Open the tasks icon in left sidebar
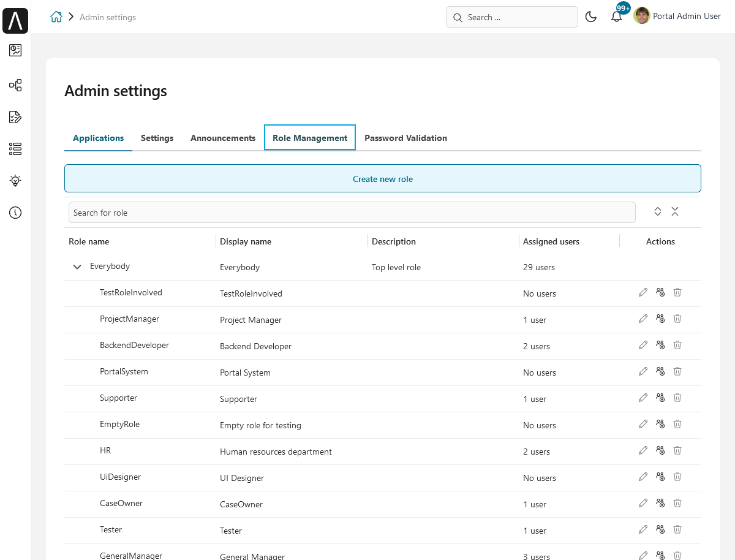735x560 pixels. (x=15, y=117)
